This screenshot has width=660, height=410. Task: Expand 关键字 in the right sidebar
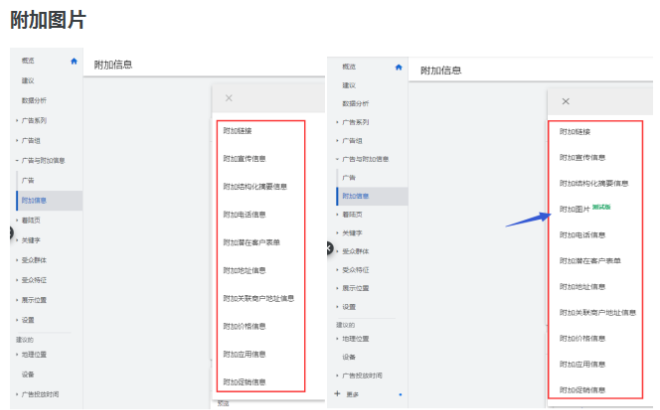(x=337, y=233)
